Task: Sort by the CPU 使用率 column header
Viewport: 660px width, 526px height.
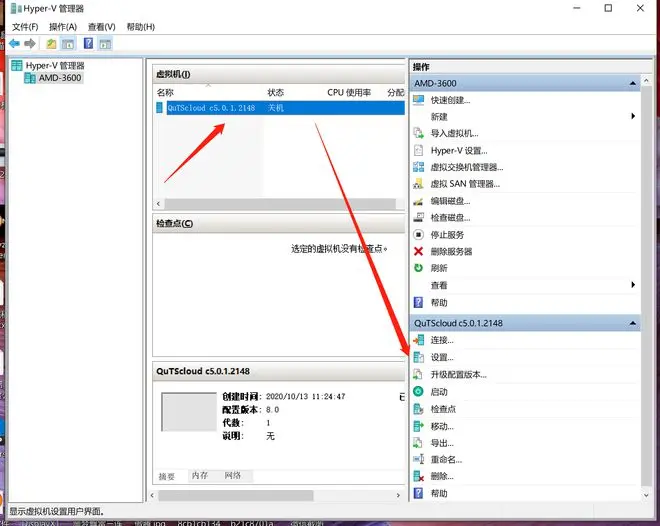Action: pyautogui.click(x=349, y=93)
